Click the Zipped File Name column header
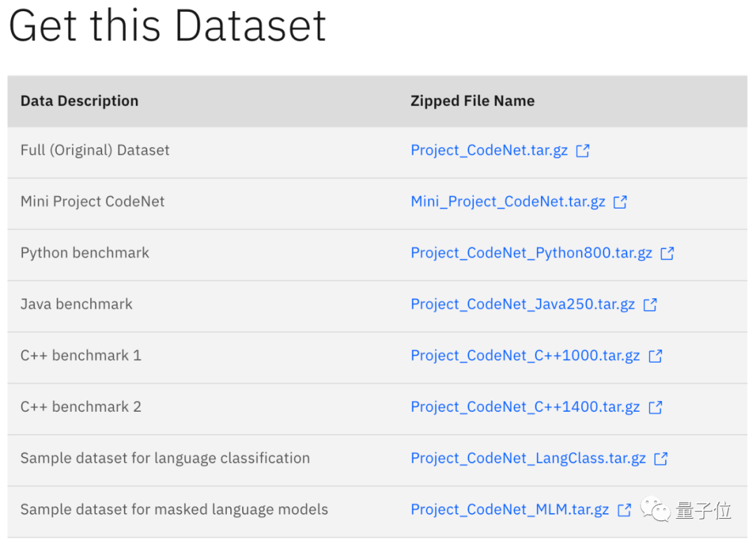Viewport: 756px width, 544px height. tap(472, 101)
